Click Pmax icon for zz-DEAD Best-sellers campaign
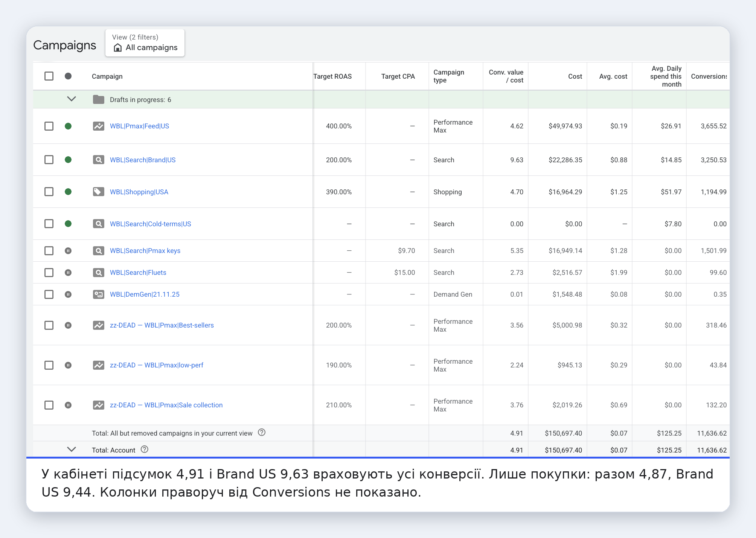756x538 pixels. 99,325
